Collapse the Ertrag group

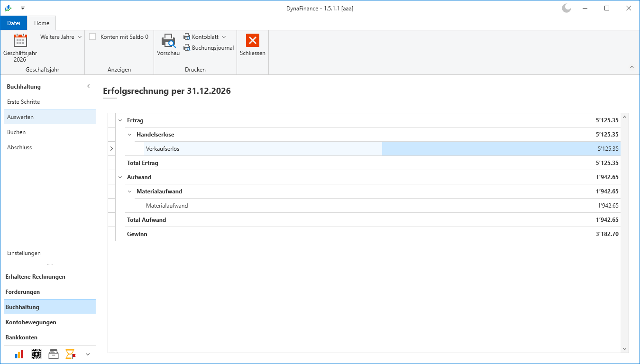120,120
